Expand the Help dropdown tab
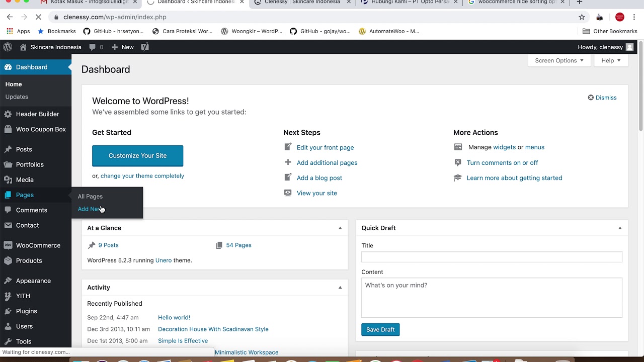The height and width of the screenshot is (362, 644). [x=611, y=60]
